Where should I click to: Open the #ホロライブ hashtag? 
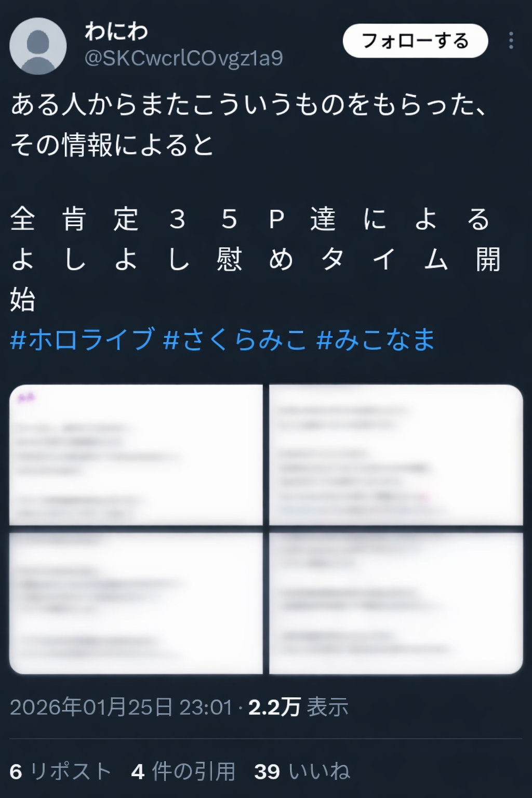[82, 339]
